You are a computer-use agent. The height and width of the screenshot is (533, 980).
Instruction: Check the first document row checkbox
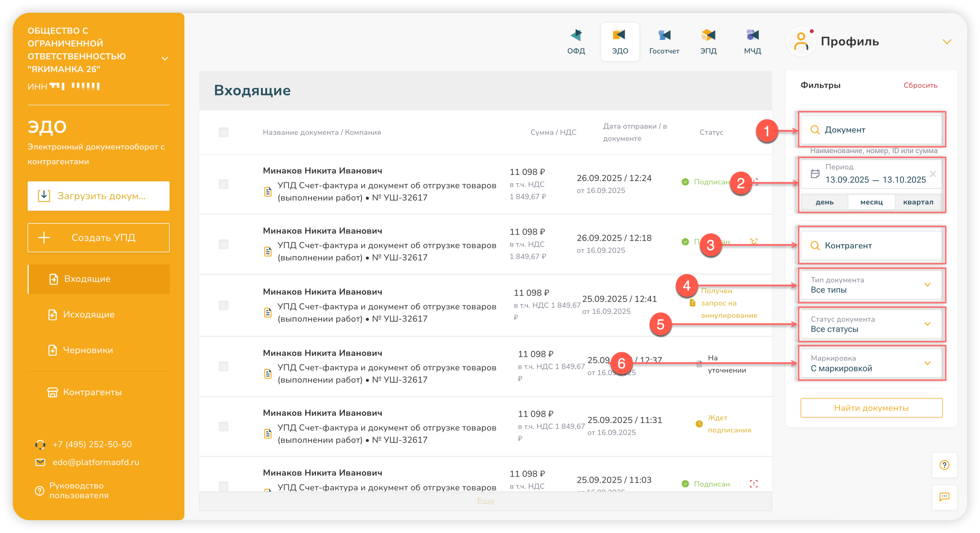(x=223, y=184)
